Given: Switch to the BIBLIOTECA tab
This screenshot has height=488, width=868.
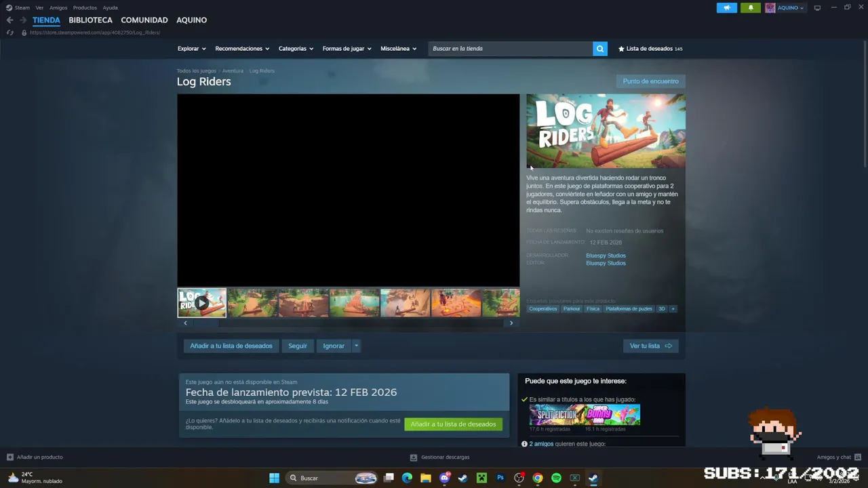Looking at the screenshot, I should [x=90, y=20].
